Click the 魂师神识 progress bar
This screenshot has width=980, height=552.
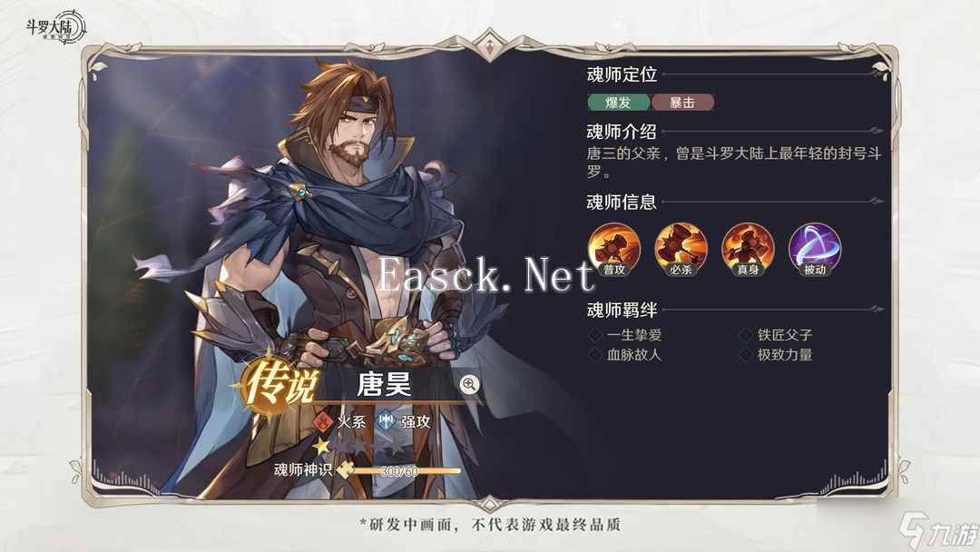click(x=407, y=470)
